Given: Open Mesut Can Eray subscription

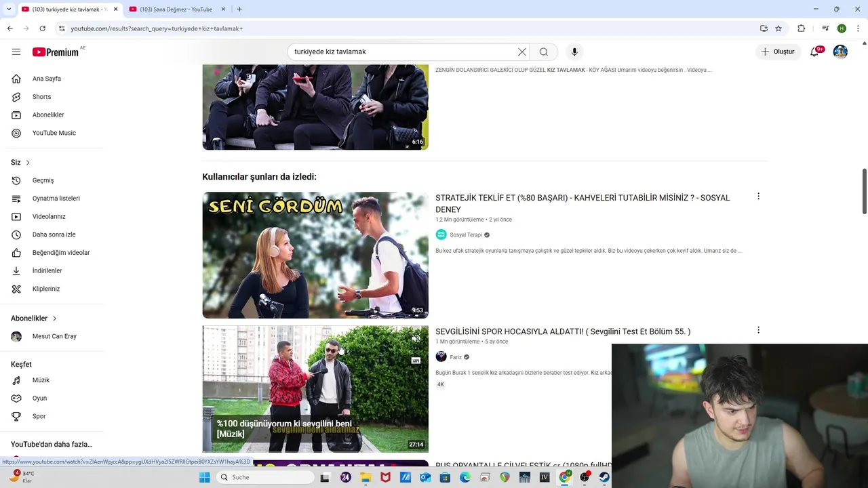Looking at the screenshot, I should 53,336.
